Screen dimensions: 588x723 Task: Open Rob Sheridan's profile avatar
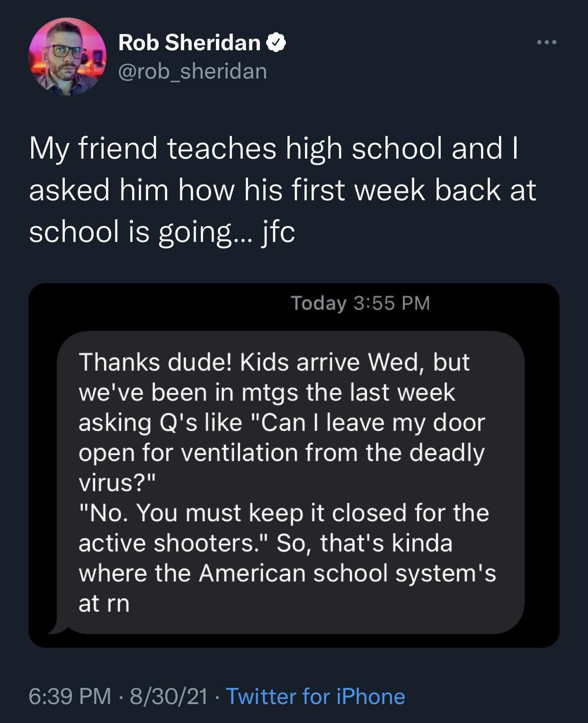pyautogui.click(x=67, y=57)
